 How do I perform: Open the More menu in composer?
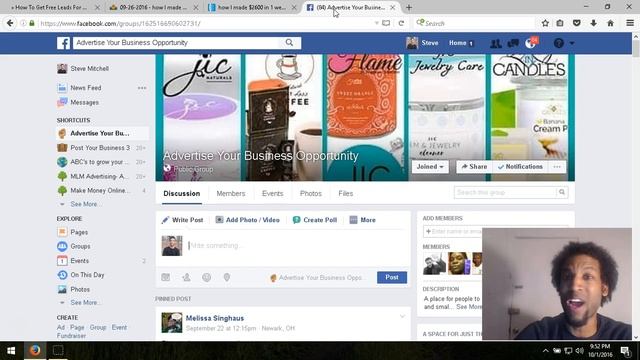point(362,220)
